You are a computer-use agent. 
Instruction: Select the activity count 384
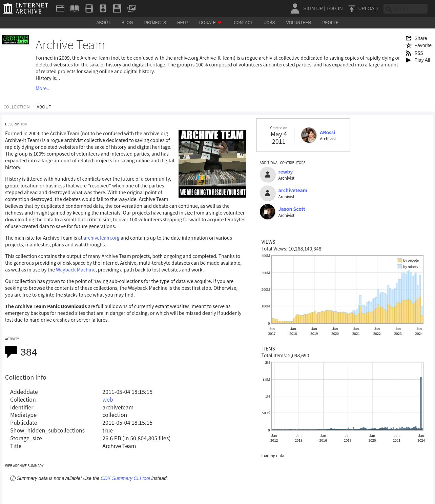[x=28, y=352]
